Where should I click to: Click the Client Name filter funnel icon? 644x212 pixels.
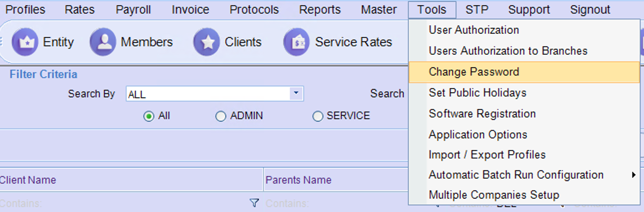pyautogui.click(x=254, y=203)
